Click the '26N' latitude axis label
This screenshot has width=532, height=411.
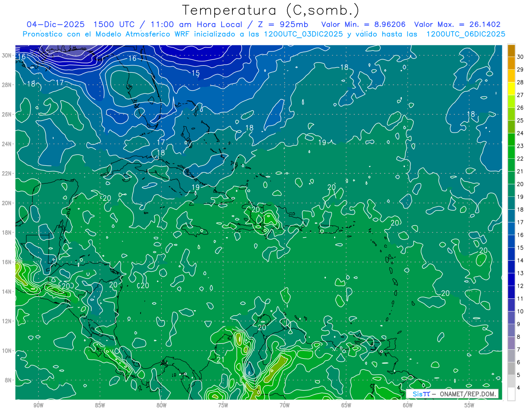[7, 114]
